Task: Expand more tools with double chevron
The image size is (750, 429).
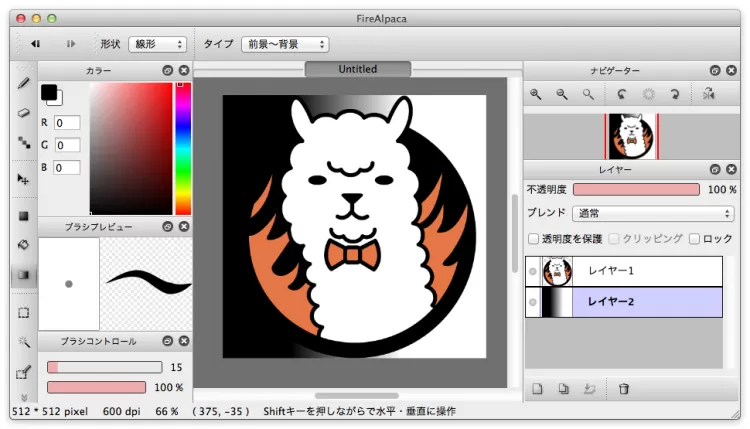Action: [24, 397]
